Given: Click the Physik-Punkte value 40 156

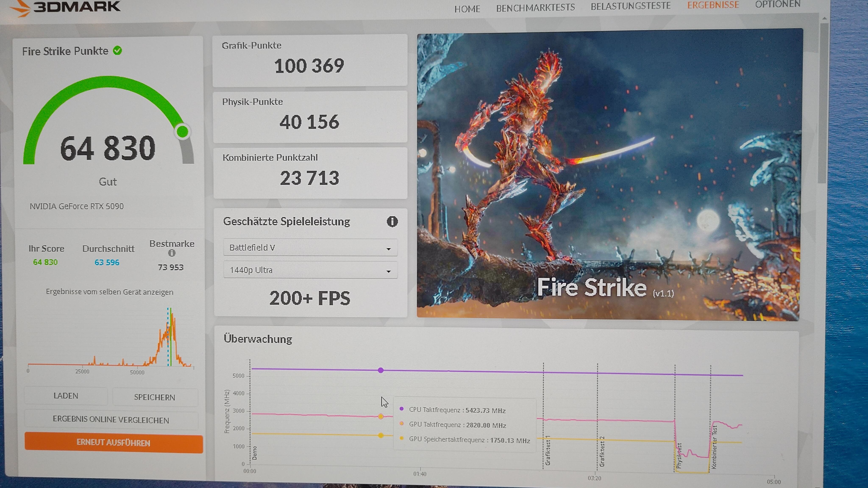Looking at the screenshot, I should [309, 122].
